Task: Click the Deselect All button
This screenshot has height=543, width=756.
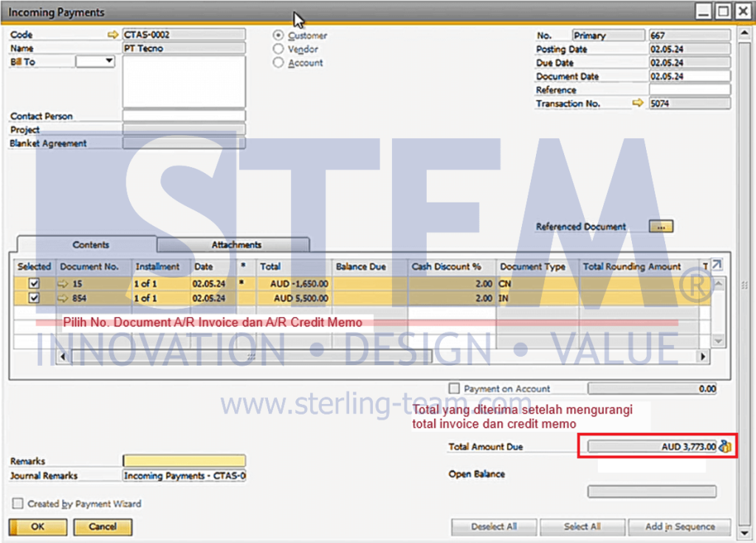Action: tap(493, 527)
